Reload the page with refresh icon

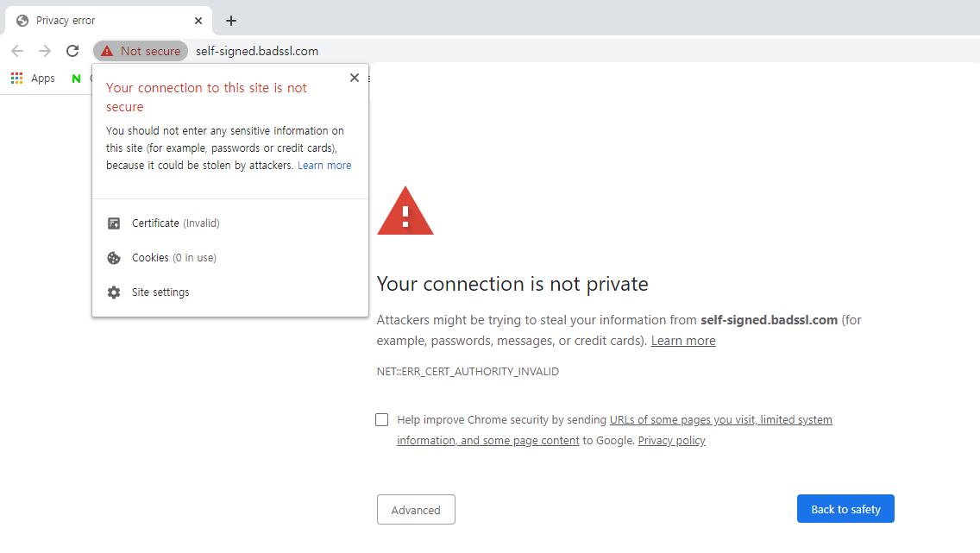coord(72,51)
